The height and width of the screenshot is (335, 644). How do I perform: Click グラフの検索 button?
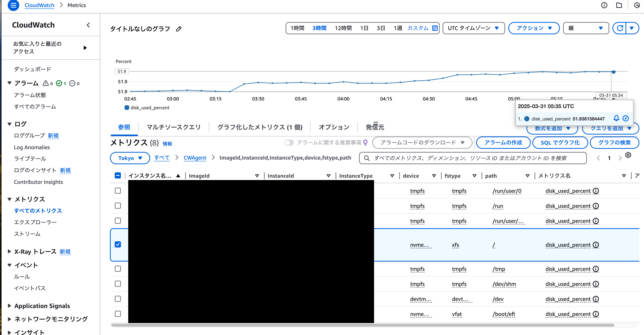614,142
